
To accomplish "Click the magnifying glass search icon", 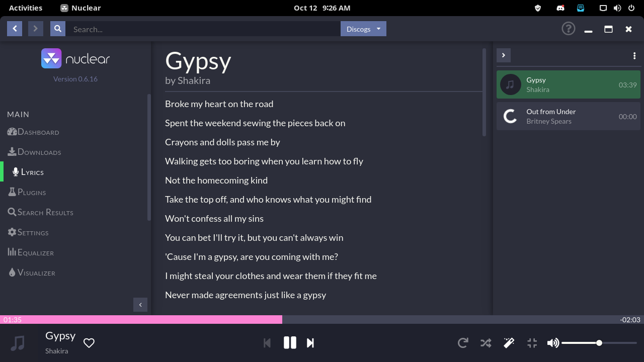I will 57,29.
